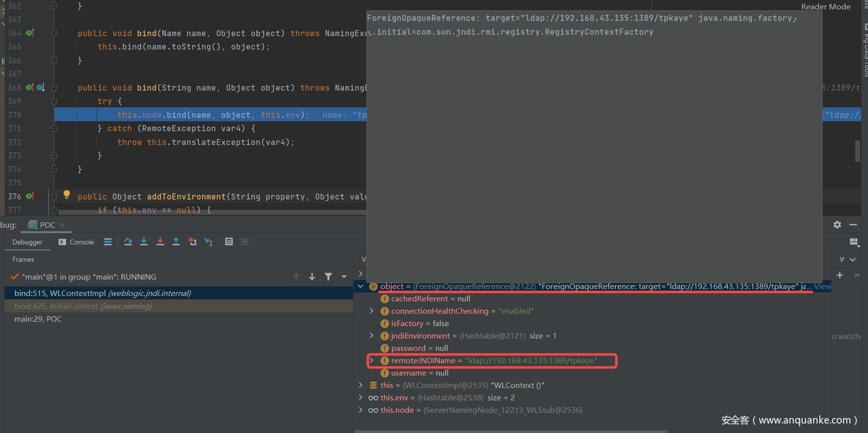Toggle the frames filter funnel icon
The height and width of the screenshot is (433, 868).
[x=328, y=277]
